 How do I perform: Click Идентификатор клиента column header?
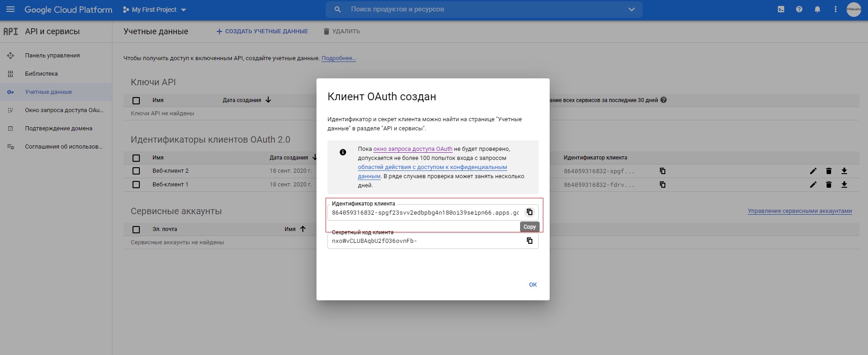click(595, 158)
